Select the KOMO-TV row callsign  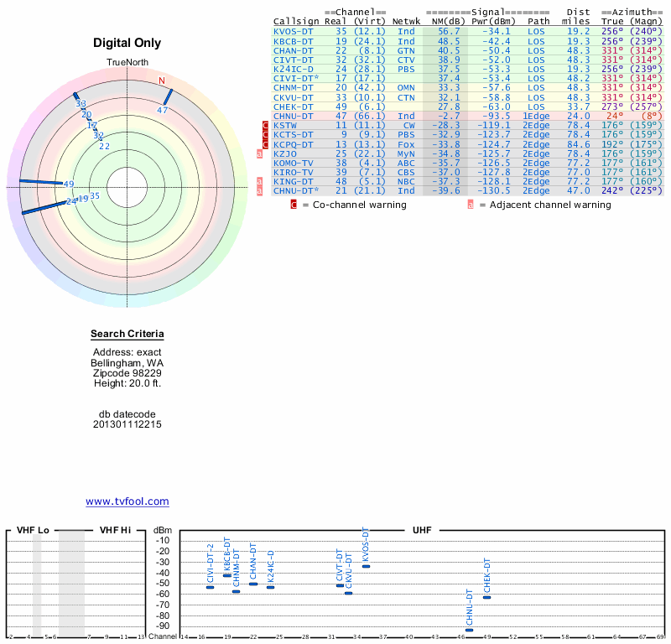tap(294, 163)
